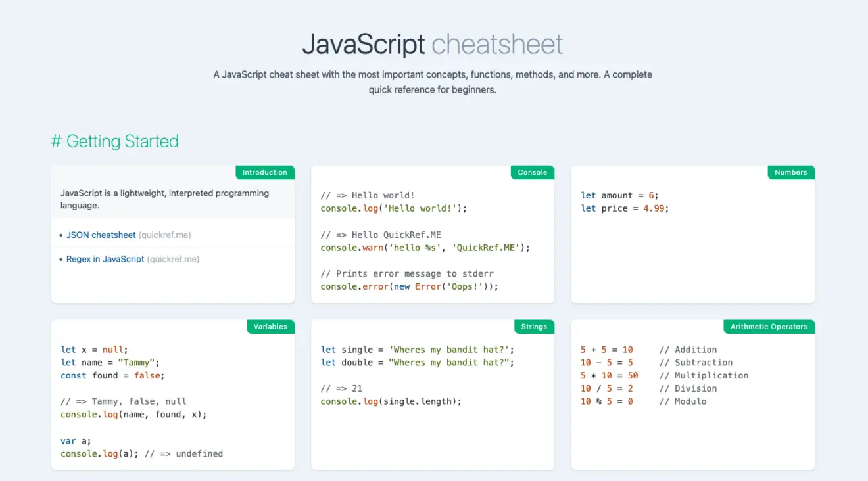The height and width of the screenshot is (481, 868).
Task: Open the JSON cheatsheet link
Action: pos(101,235)
